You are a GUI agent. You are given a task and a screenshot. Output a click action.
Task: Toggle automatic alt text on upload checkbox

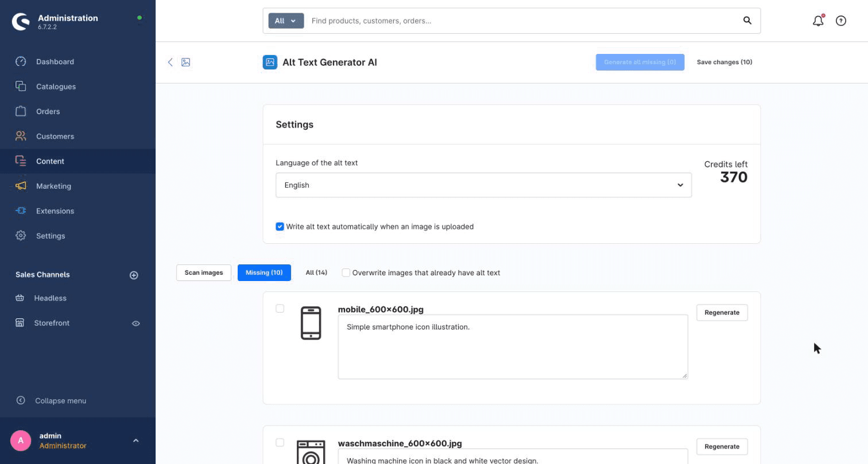click(x=280, y=227)
